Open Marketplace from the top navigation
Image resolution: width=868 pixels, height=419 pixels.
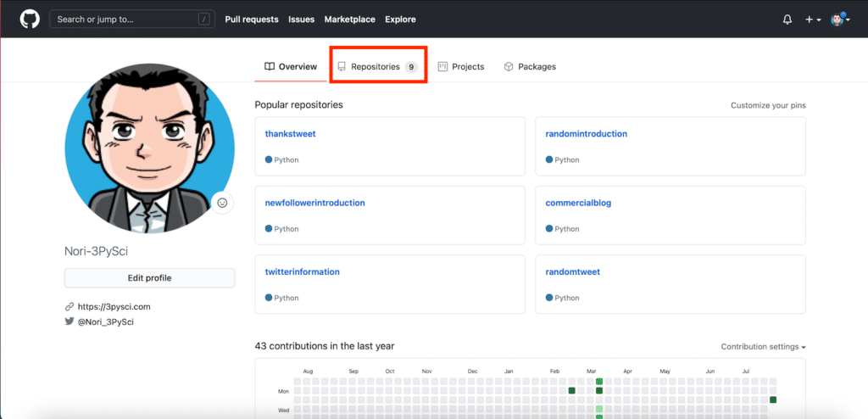tap(349, 20)
